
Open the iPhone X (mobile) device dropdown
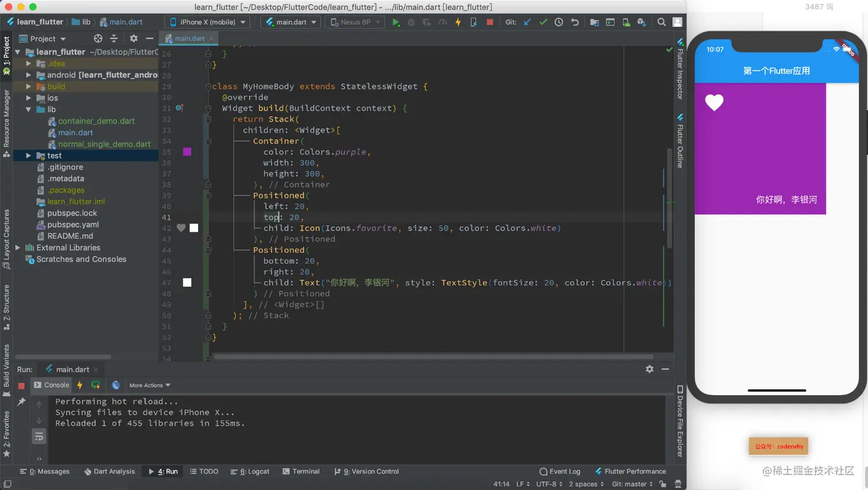[x=208, y=22]
